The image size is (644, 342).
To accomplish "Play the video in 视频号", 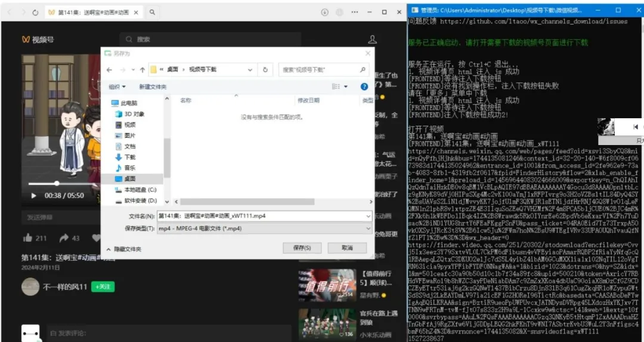I will (33, 196).
